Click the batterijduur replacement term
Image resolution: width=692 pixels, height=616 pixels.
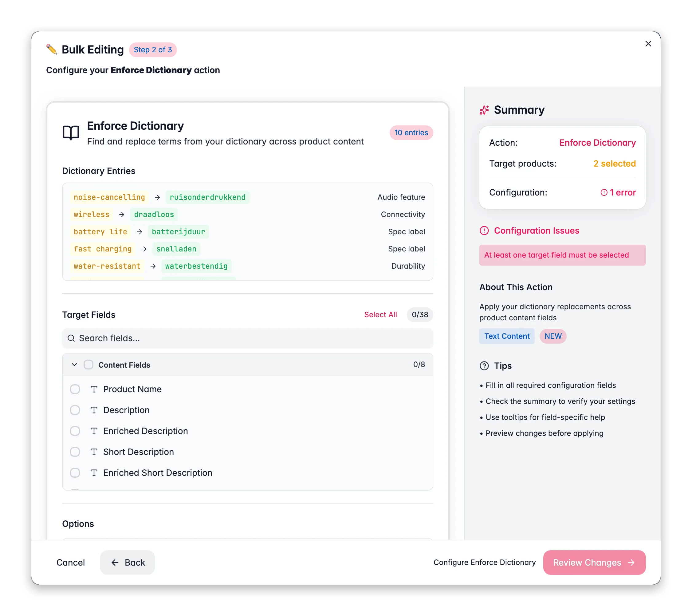click(x=179, y=232)
